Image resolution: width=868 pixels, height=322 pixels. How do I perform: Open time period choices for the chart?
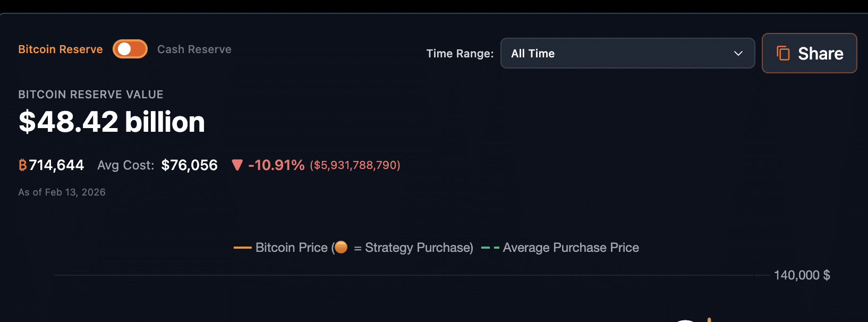tap(628, 53)
